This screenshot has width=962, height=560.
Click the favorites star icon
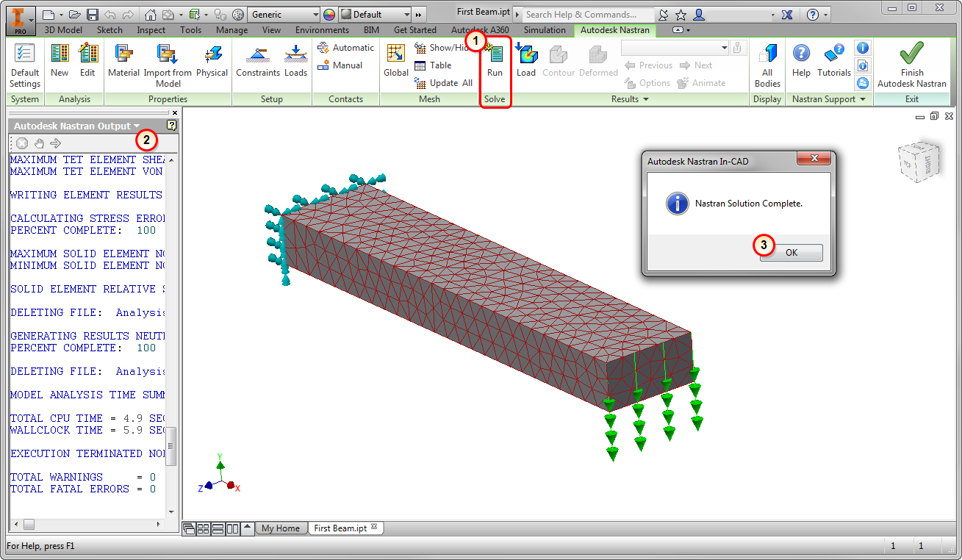pyautogui.click(x=681, y=15)
